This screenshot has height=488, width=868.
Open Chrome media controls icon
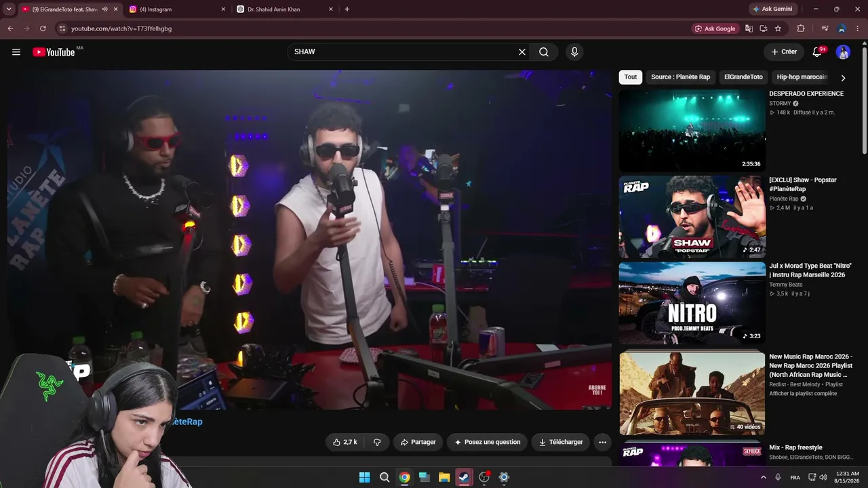pos(825,28)
